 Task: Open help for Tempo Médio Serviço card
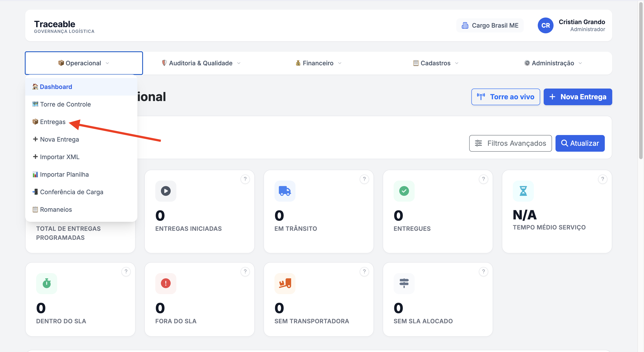[603, 179]
